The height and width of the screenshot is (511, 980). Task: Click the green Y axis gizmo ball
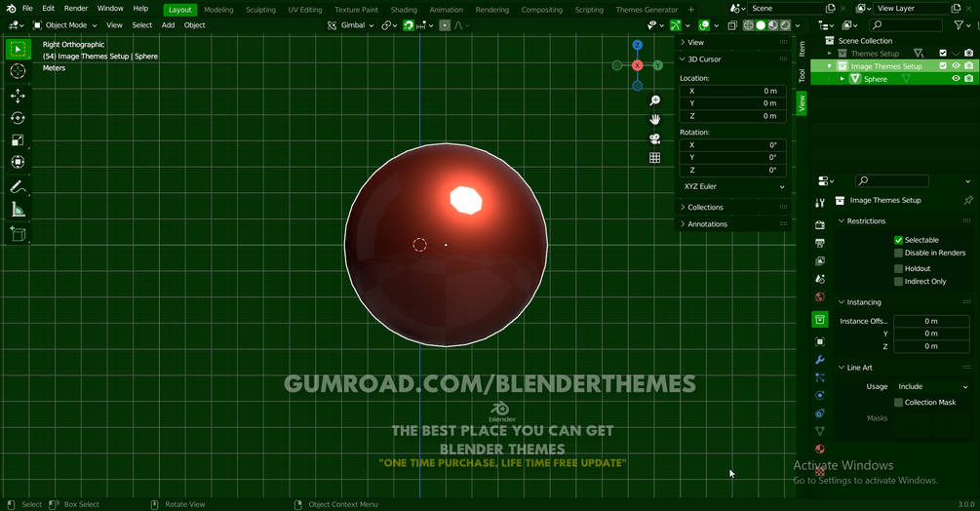pyautogui.click(x=657, y=65)
